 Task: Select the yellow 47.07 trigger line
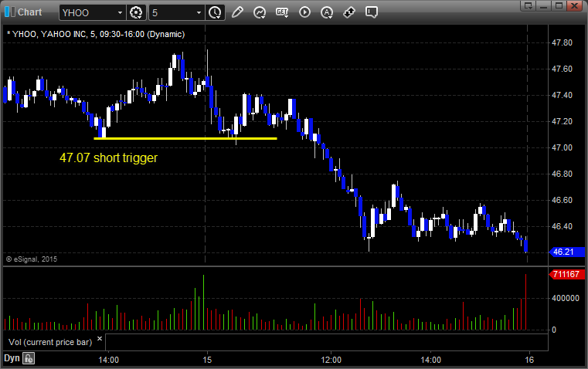pyautogui.click(x=185, y=139)
